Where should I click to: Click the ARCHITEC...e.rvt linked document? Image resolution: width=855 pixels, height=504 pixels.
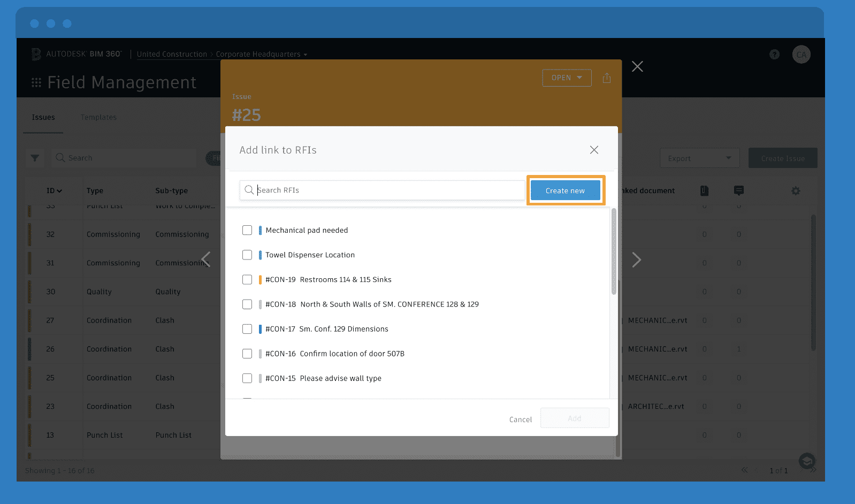(x=656, y=406)
